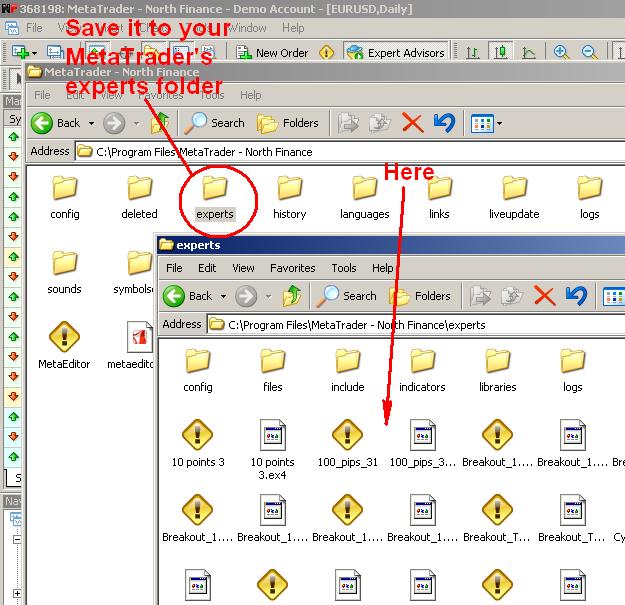The width and height of the screenshot is (625, 605).
Task: Open Back history dropdown in the experts window
Action: (x=223, y=296)
